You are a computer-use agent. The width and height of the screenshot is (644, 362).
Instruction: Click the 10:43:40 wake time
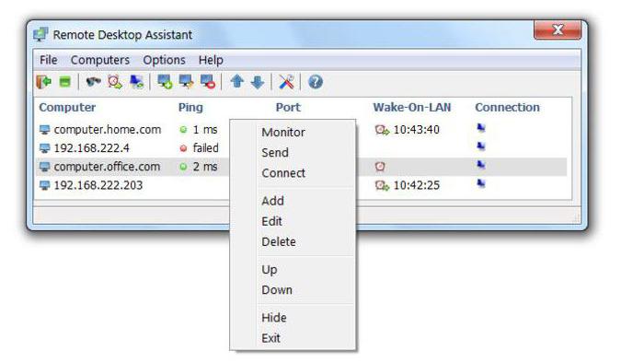point(417,130)
